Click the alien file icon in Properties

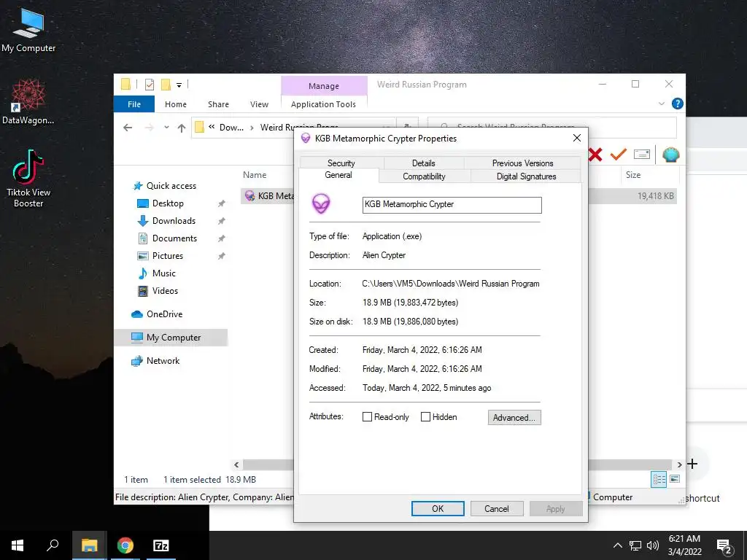321,204
